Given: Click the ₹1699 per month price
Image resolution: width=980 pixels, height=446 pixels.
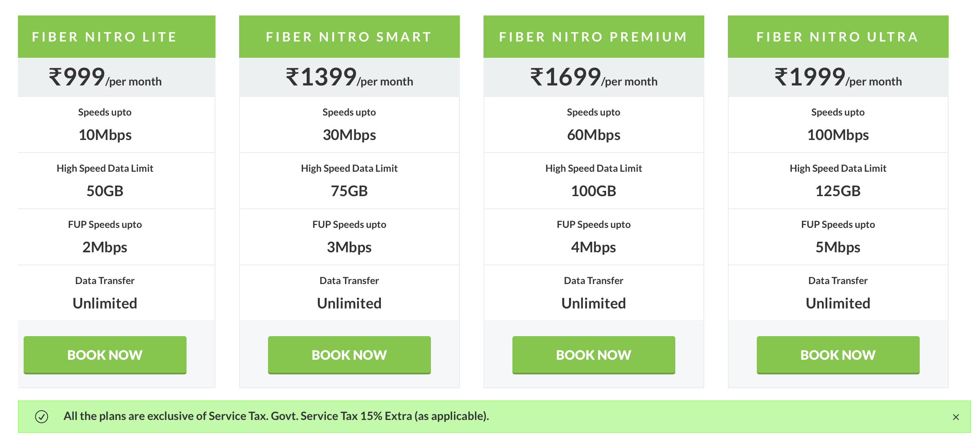Looking at the screenshot, I should click(x=594, y=77).
